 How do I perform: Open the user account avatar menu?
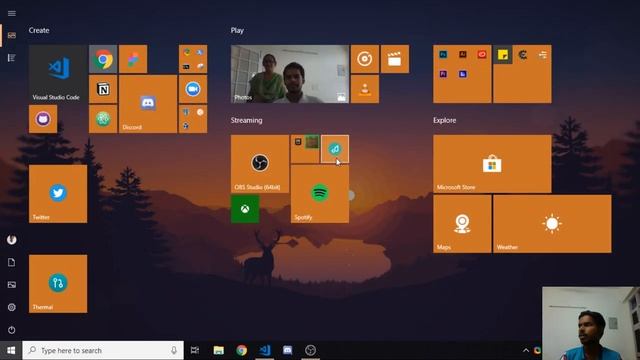tap(11, 240)
